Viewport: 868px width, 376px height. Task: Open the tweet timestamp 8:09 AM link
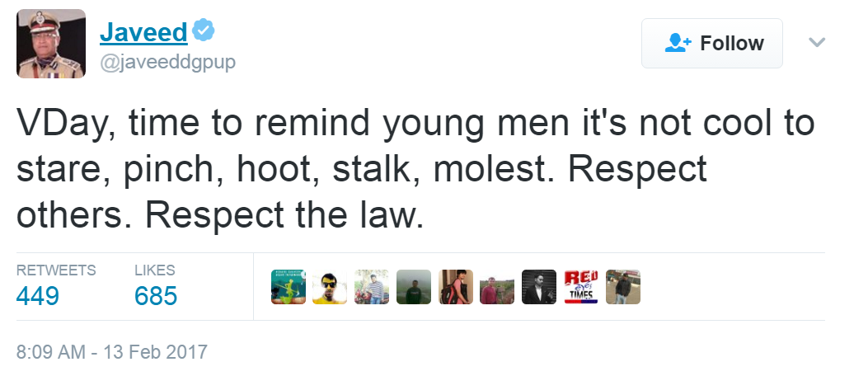[111, 351]
